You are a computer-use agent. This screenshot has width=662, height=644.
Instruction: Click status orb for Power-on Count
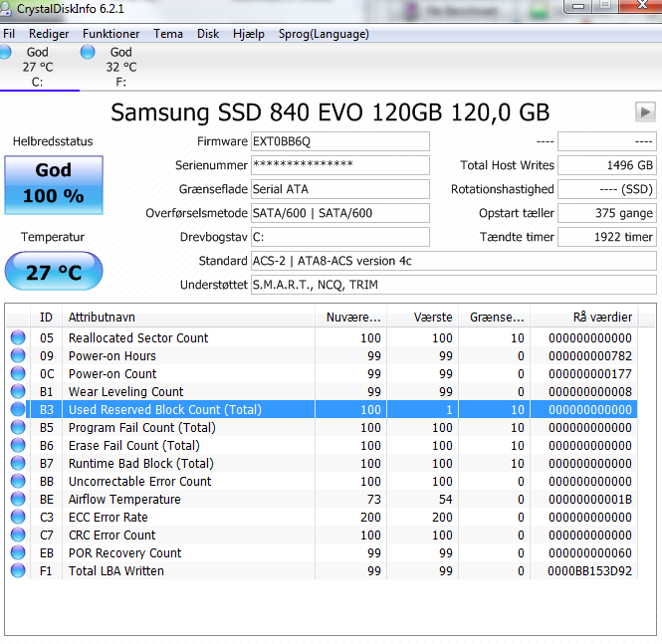click(18, 373)
